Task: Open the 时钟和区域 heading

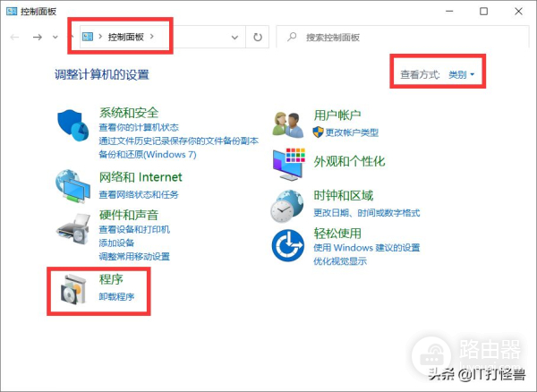Action: coord(344,195)
